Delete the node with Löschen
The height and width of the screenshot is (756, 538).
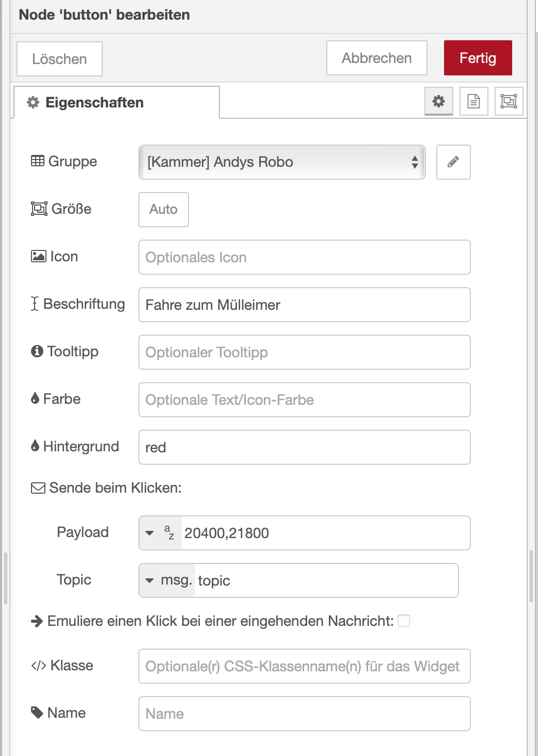(59, 59)
